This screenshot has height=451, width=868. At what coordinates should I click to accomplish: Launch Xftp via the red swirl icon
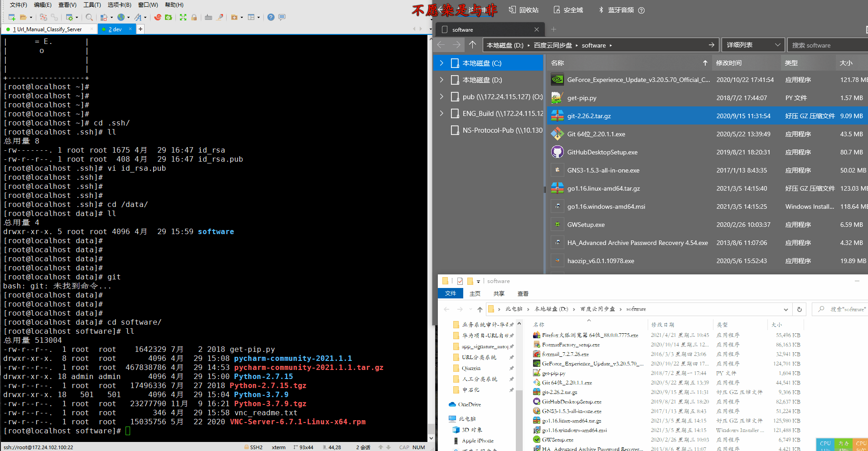click(x=158, y=17)
